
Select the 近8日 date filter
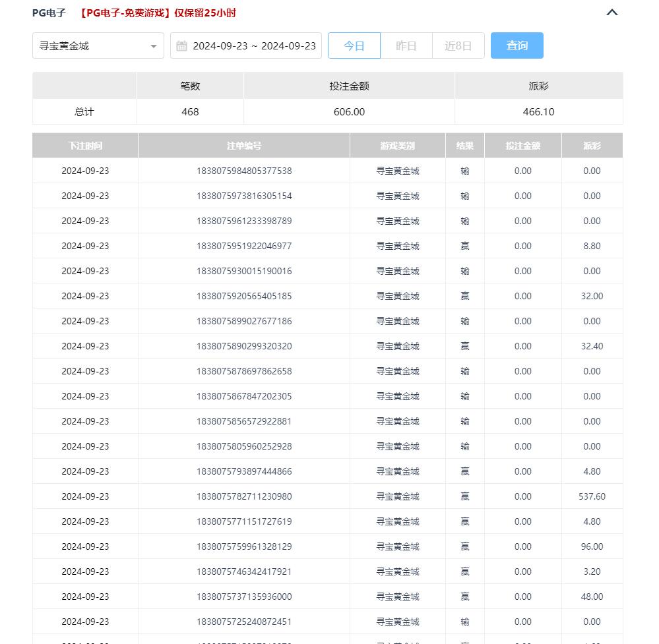(458, 46)
